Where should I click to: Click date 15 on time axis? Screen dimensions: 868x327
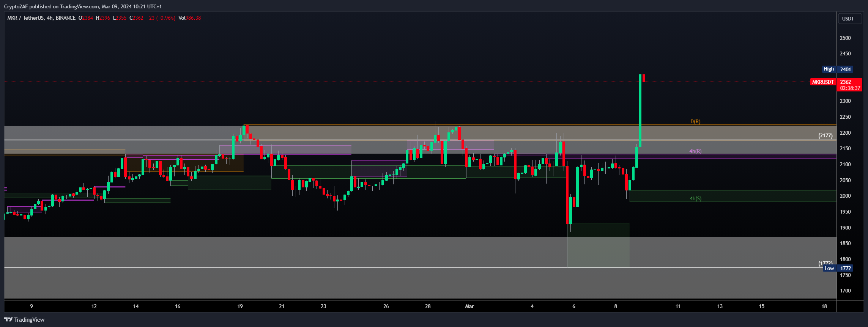tap(762, 307)
